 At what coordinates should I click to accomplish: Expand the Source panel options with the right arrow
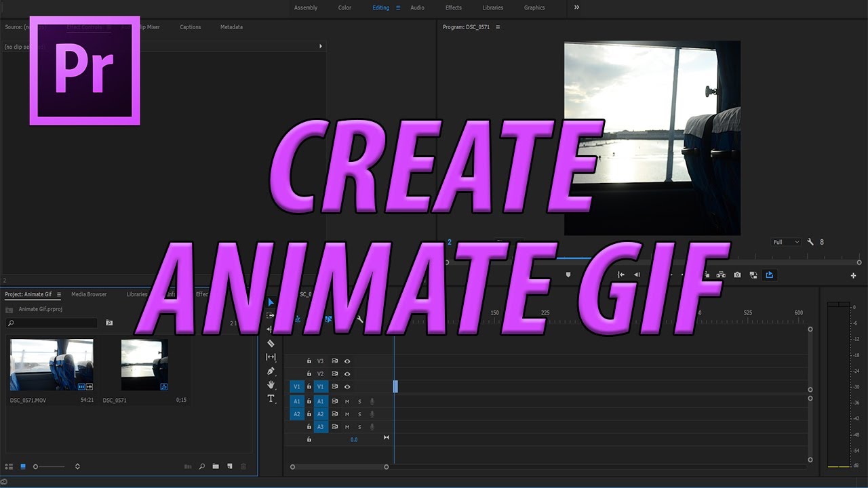coord(321,45)
